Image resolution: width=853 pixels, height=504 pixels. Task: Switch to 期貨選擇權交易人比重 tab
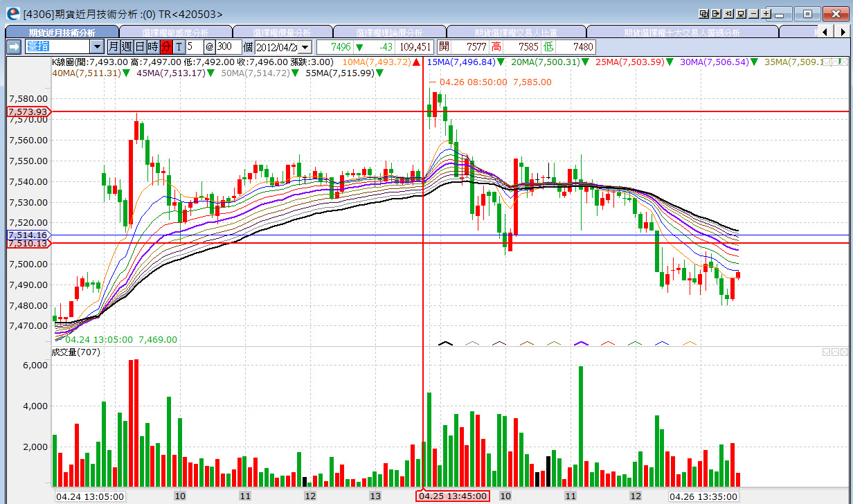coord(516,32)
